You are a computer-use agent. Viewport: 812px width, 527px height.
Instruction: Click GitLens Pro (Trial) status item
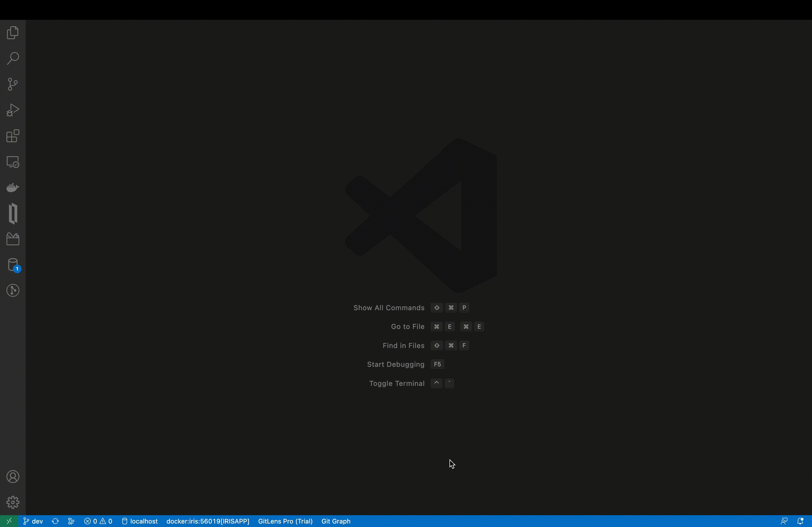(x=285, y=521)
